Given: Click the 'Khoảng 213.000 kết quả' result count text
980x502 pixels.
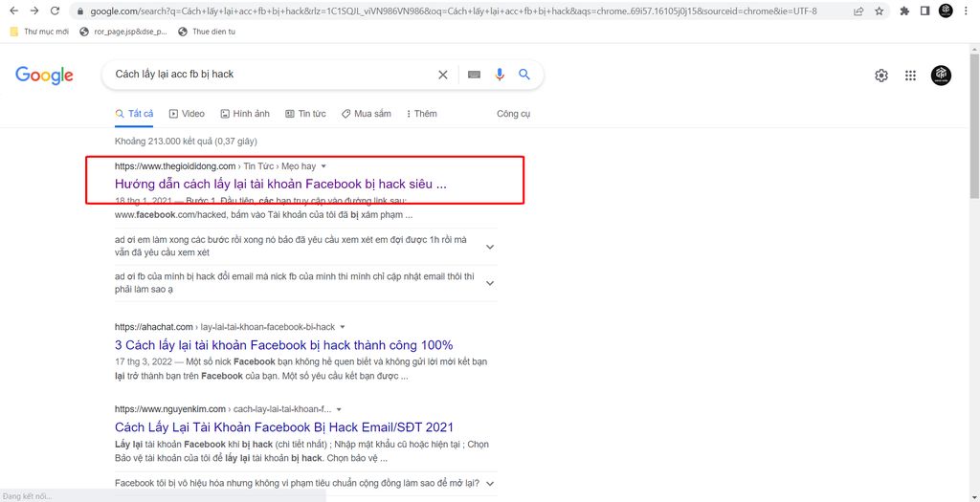Looking at the screenshot, I should click(x=186, y=142).
